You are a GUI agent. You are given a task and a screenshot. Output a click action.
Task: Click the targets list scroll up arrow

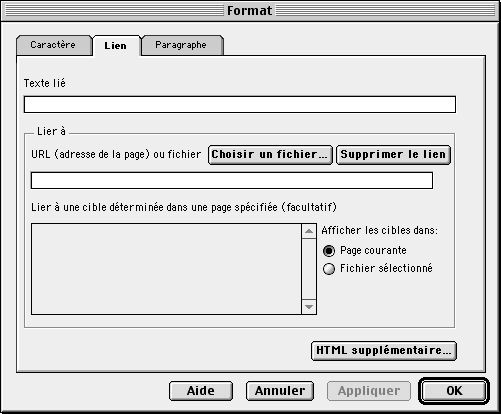pos(309,231)
